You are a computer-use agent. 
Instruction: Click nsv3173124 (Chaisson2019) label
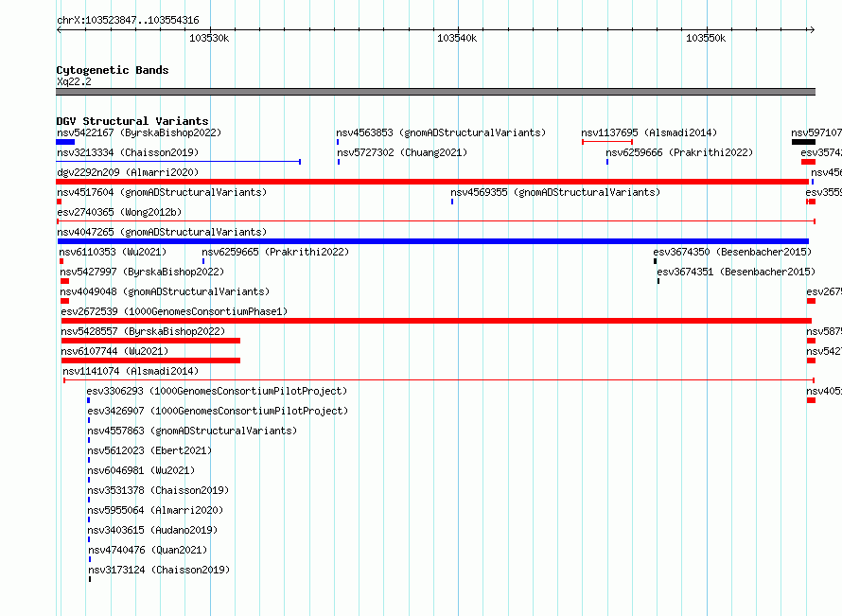[x=160, y=570]
